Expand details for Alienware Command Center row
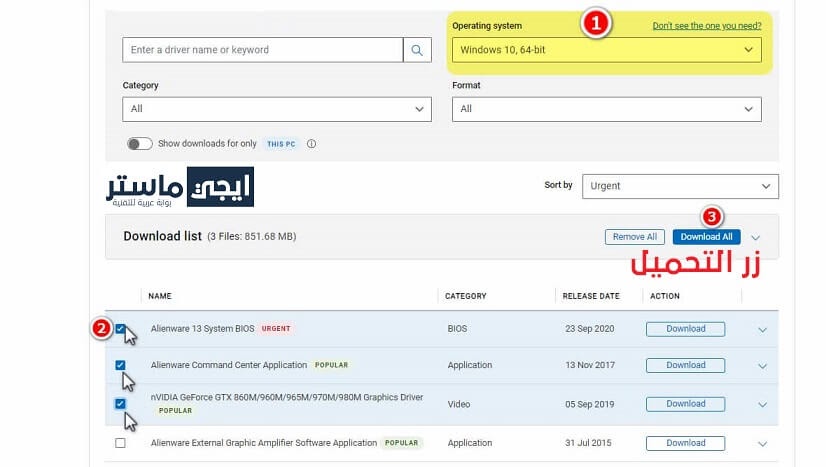Viewport: 826px width, 467px height. tap(762, 366)
